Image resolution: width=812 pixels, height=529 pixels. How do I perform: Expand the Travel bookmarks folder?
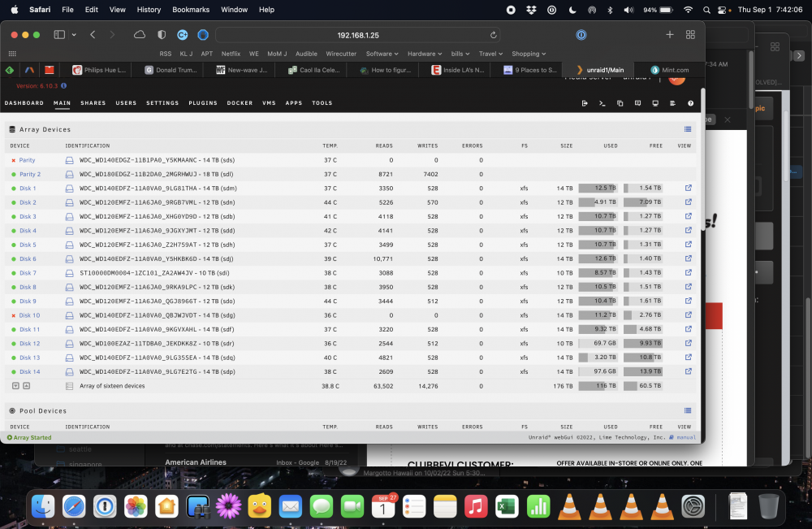(490, 54)
